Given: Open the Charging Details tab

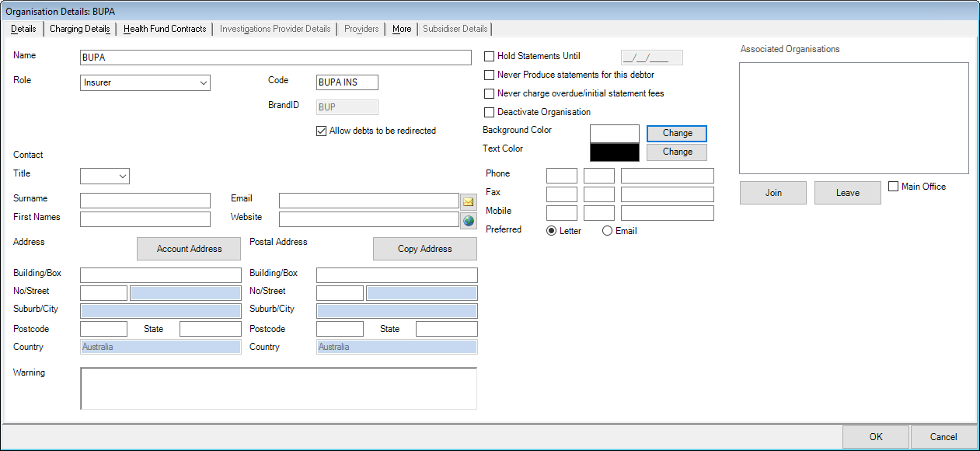Looking at the screenshot, I should (80, 29).
